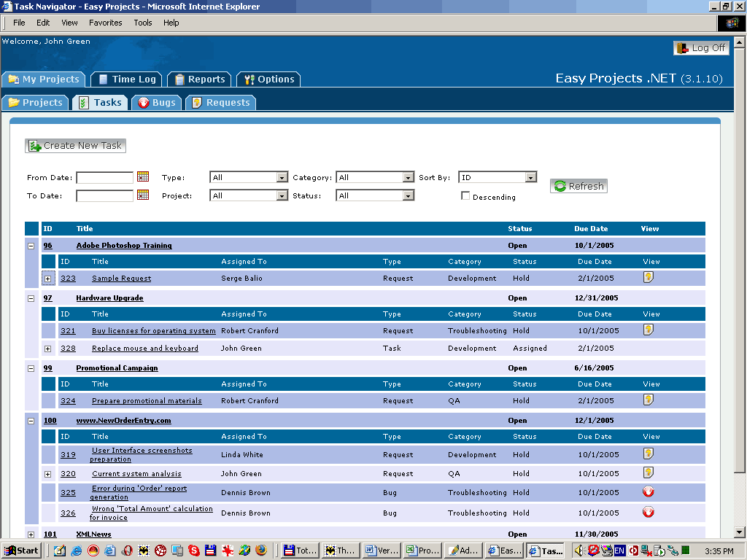The image size is (747, 560).
Task: Click the scrollbar down arrow
Action: point(740,533)
